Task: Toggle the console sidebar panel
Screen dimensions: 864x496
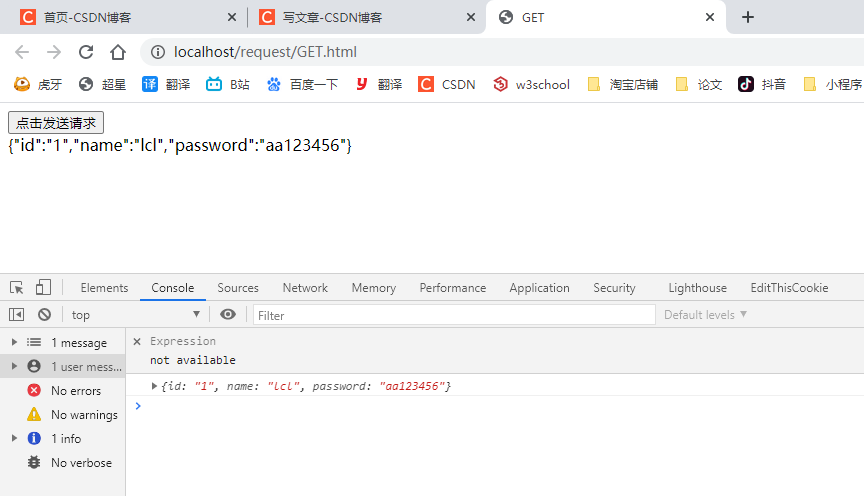Action: [x=17, y=315]
